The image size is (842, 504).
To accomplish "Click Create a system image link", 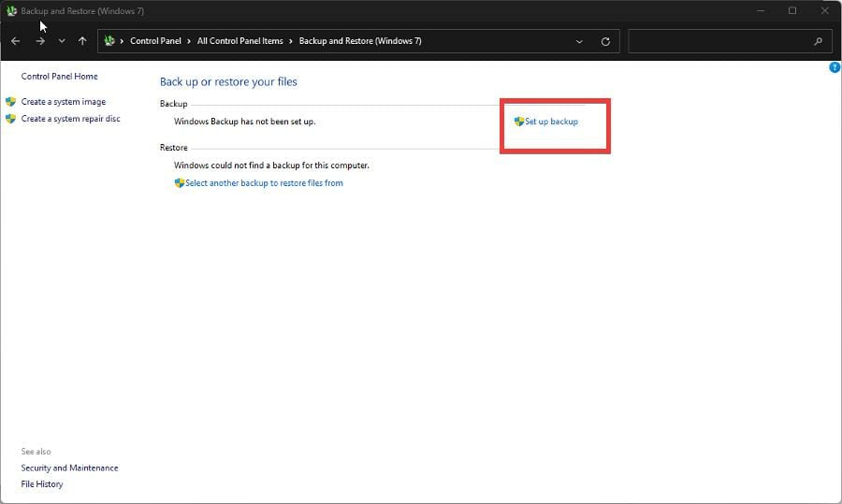I will pos(64,101).
